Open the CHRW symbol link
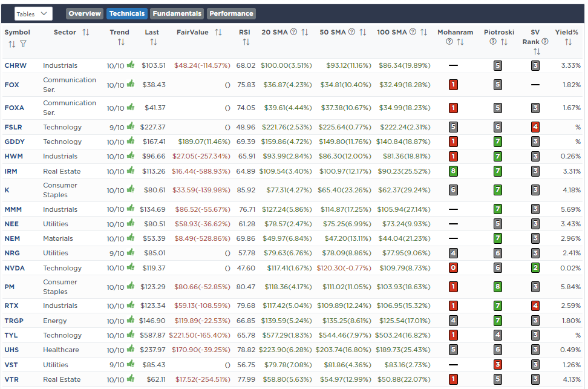 pos(15,65)
